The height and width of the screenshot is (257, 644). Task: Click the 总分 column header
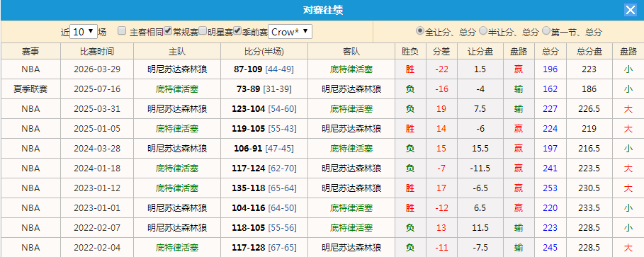pyautogui.click(x=550, y=51)
